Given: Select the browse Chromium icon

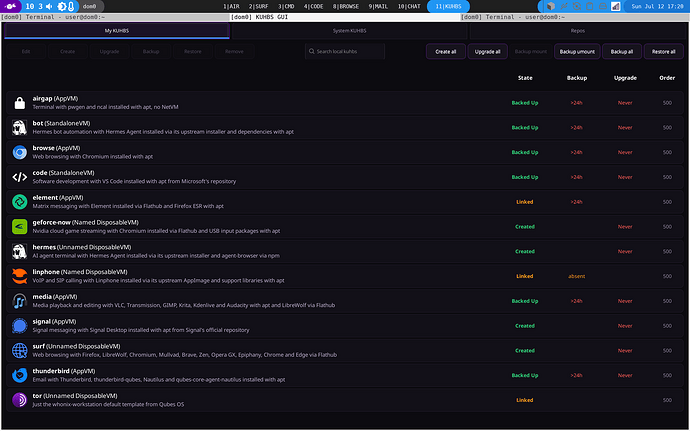Looking at the screenshot, I should point(19,152).
